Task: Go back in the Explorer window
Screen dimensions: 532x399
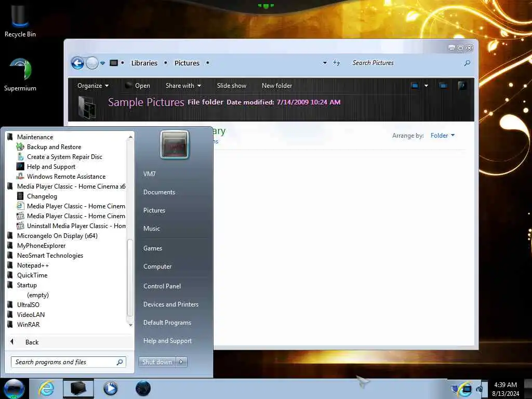Action: click(x=77, y=63)
